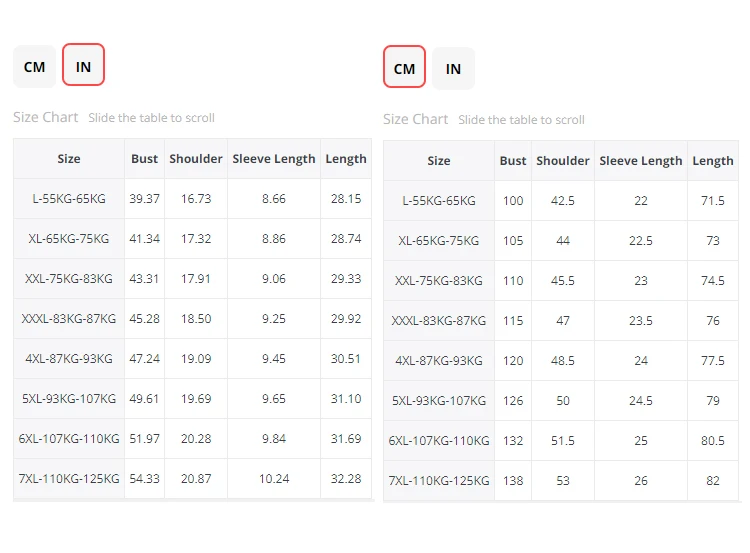750x553 pixels.
Task: Click length value 76
Action: point(713,321)
